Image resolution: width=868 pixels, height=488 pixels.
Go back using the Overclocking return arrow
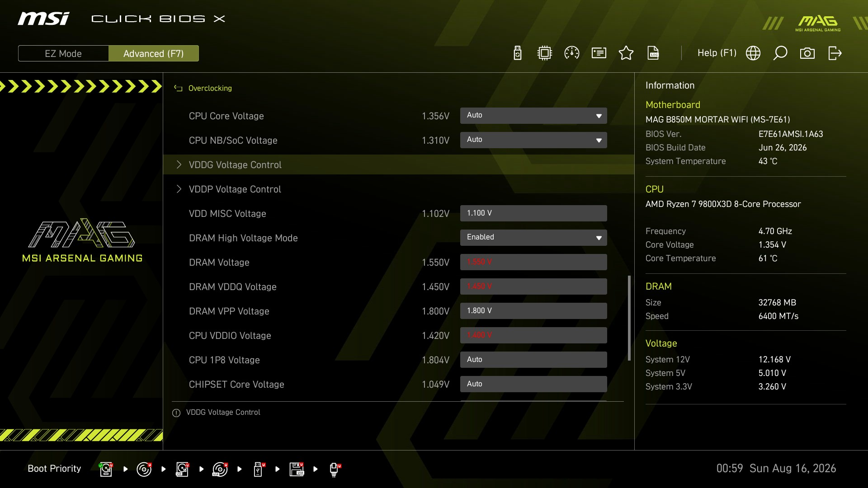point(178,89)
